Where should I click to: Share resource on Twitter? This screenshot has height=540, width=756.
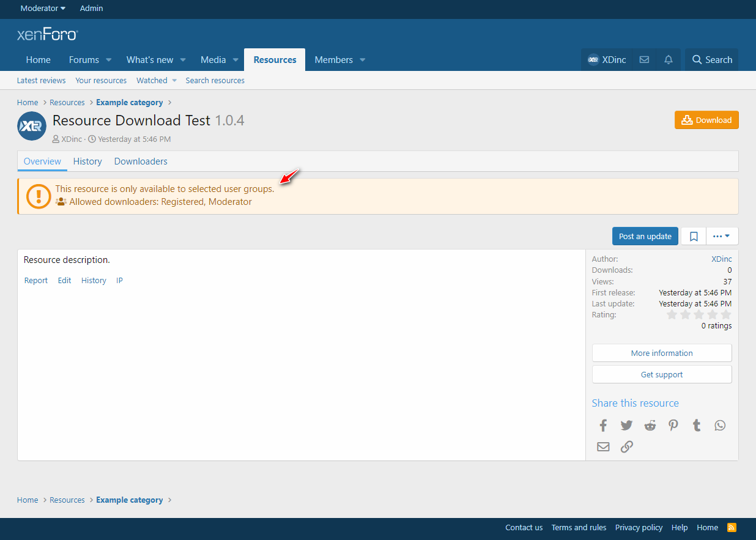626,426
